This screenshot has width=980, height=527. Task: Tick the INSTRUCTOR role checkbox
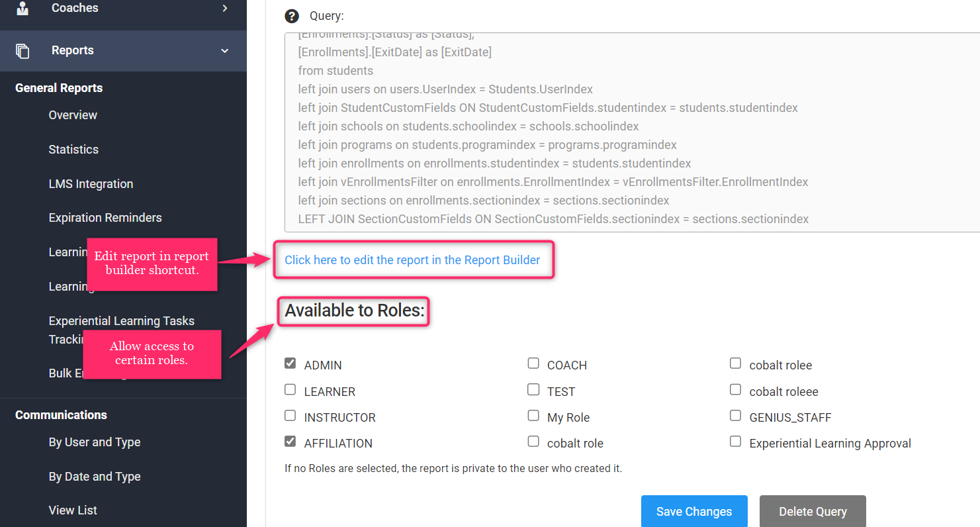[x=290, y=416]
